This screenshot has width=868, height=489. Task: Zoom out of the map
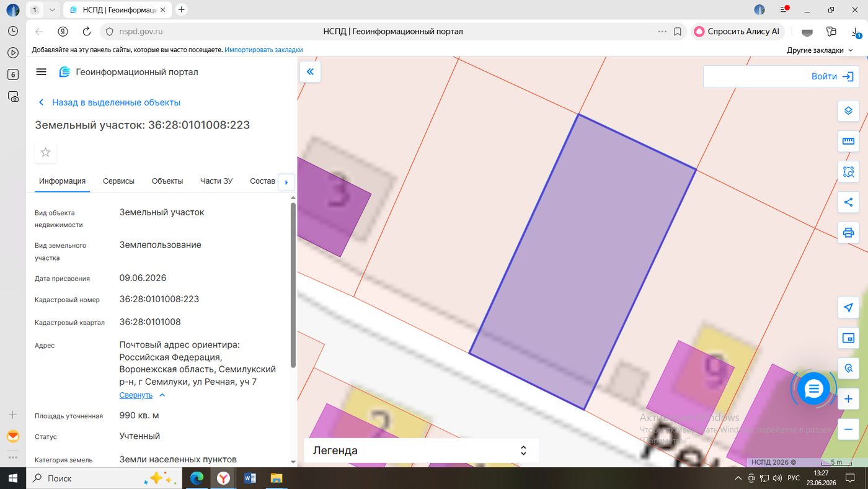pyautogui.click(x=848, y=429)
